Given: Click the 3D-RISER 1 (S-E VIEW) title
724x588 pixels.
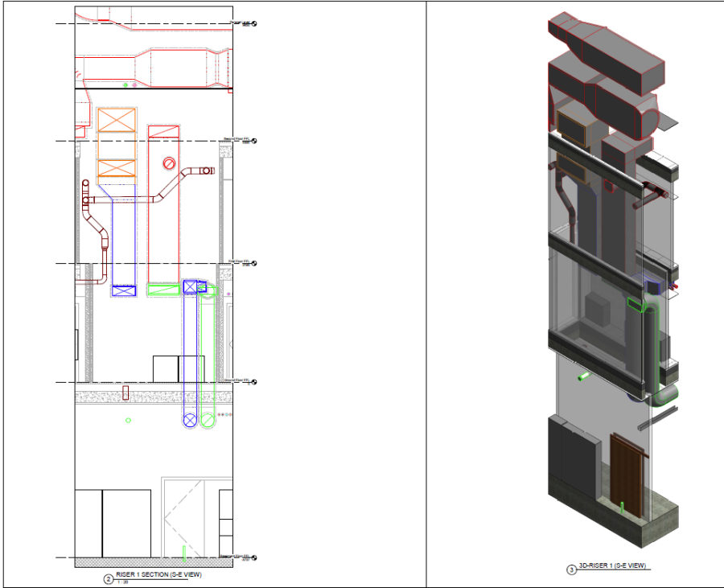Looking at the screenshot, I should 613,566.
